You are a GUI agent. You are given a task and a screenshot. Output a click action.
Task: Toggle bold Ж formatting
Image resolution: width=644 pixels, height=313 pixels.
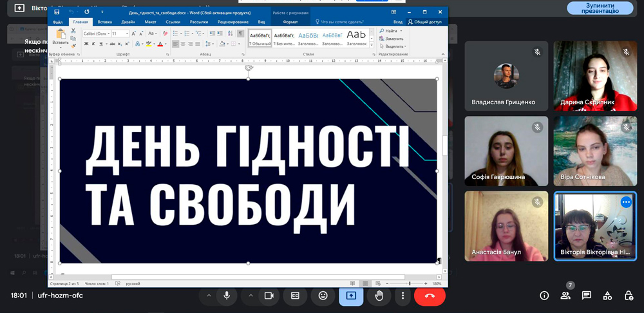(x=86, y=44)
